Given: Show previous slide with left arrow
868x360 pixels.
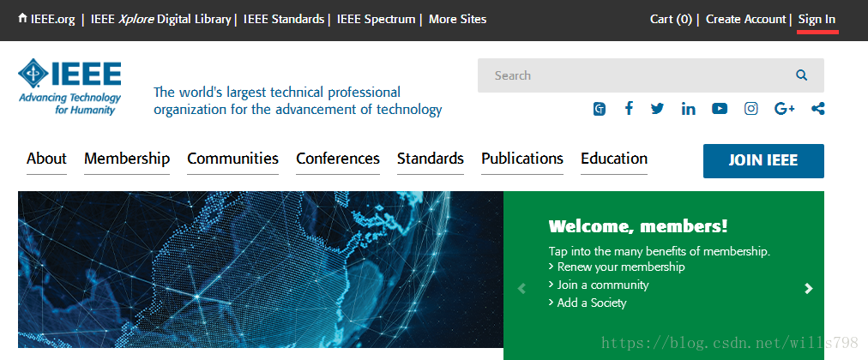Looking at the screenshot, I should 521,288.
